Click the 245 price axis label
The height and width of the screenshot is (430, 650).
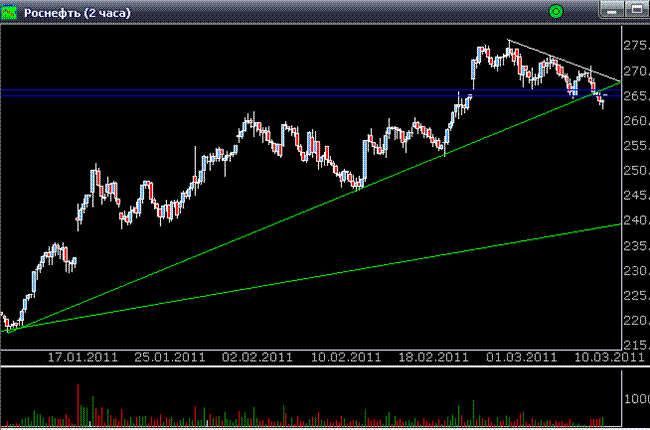point(636,195)
